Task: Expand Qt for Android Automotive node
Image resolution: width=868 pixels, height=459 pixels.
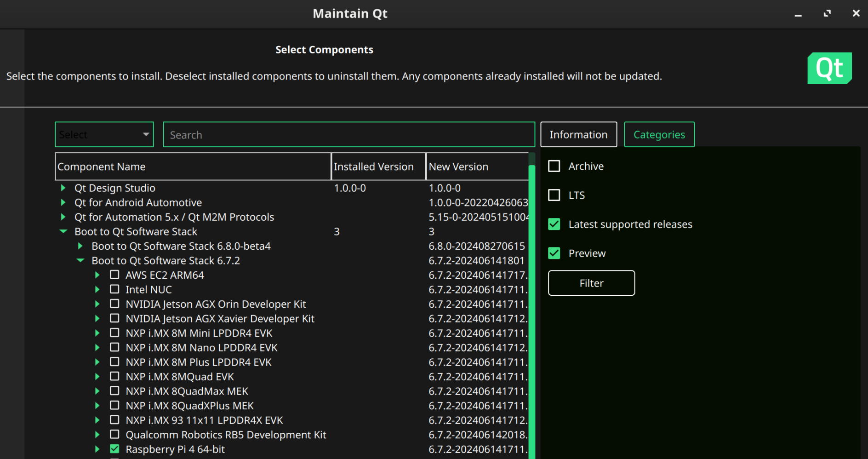Action: click(63, 203)
